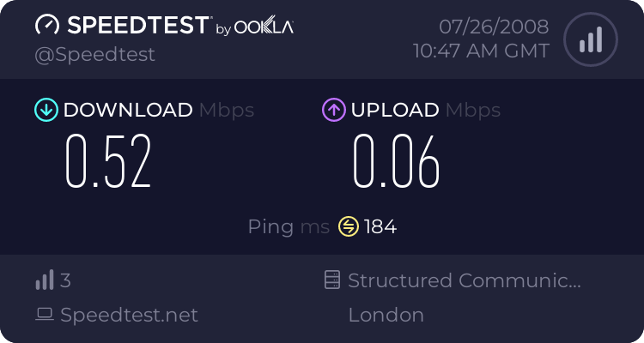Click the London server location
This screenshot has width=644, height=343.
386,315
